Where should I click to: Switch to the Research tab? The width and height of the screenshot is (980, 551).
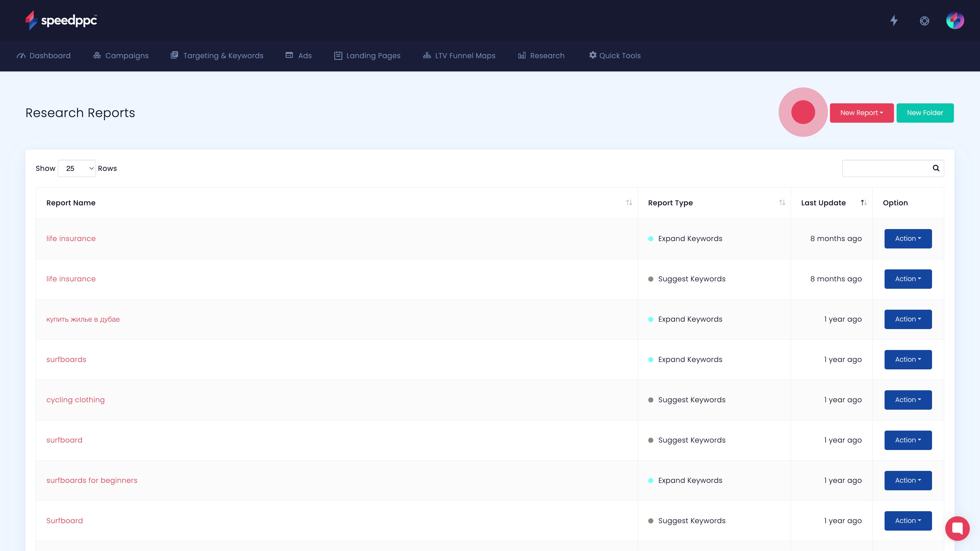pos(541,56)
